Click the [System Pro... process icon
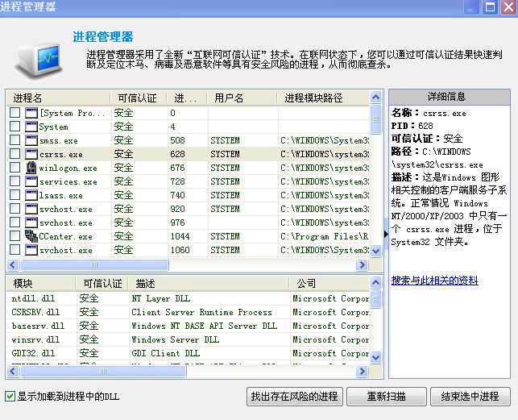518x420 pixels. [31, 113]
